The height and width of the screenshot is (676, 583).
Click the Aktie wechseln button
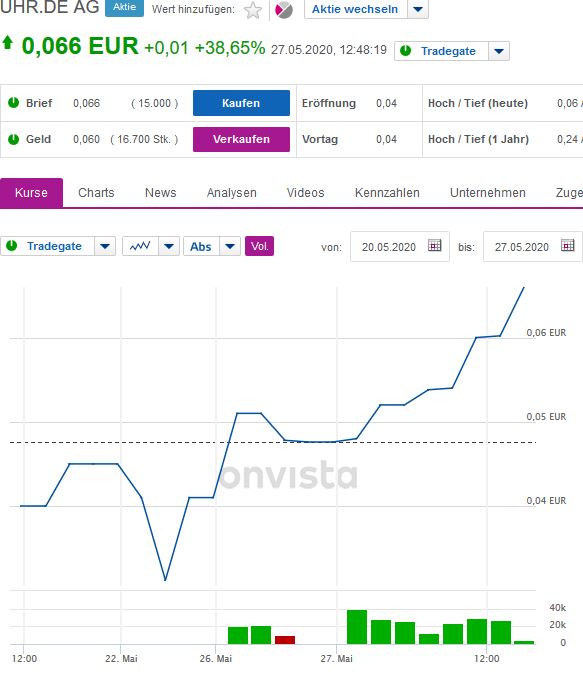(x=355, y=9)
